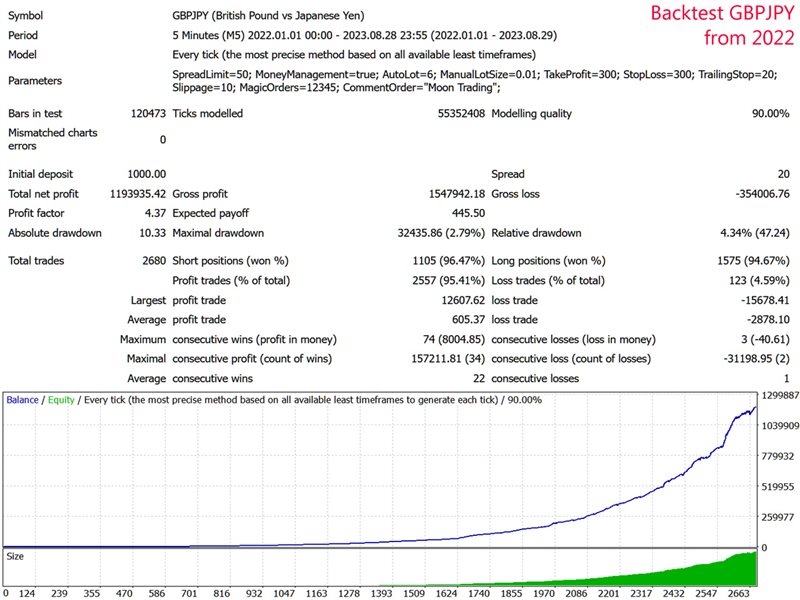This screenshot has height=600, width=800.
Task: Click the Mismatched charts errors value 0
Action: [x=163, y=139]
